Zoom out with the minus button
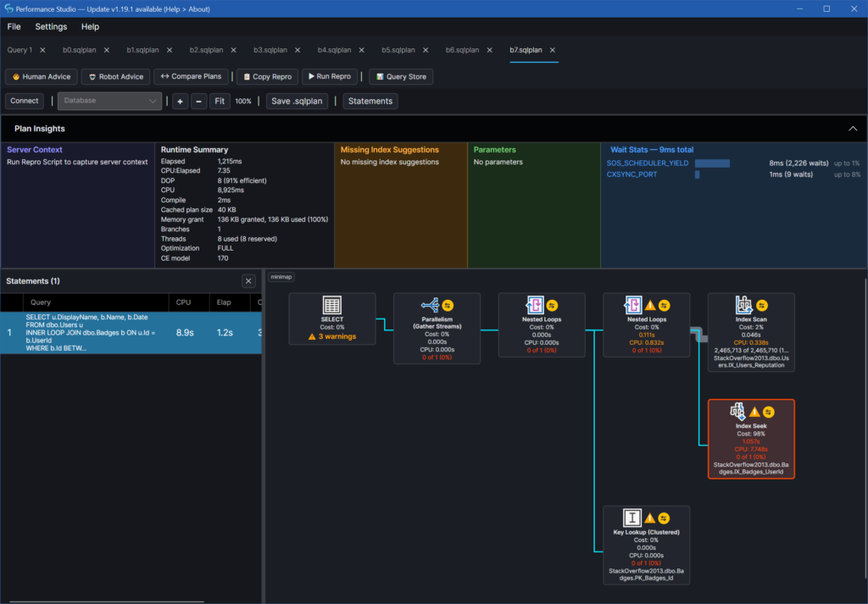868x604 pixels. [198, 101]
